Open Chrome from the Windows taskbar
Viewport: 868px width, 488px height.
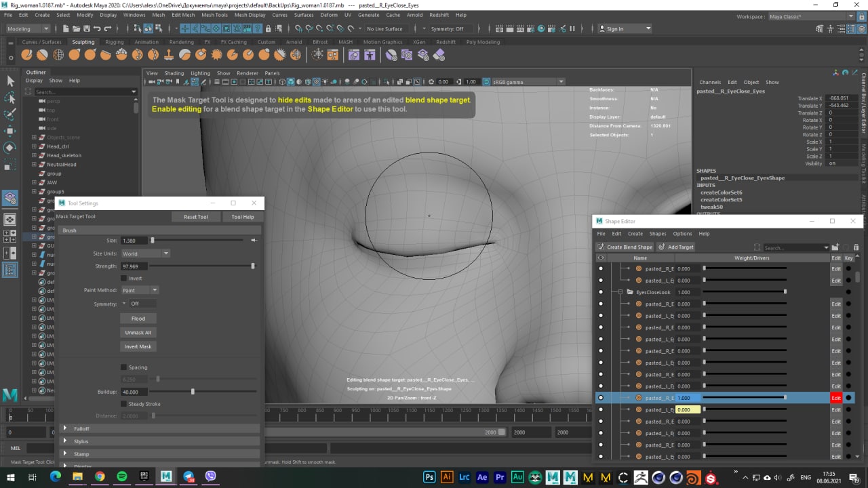(100, 477)
